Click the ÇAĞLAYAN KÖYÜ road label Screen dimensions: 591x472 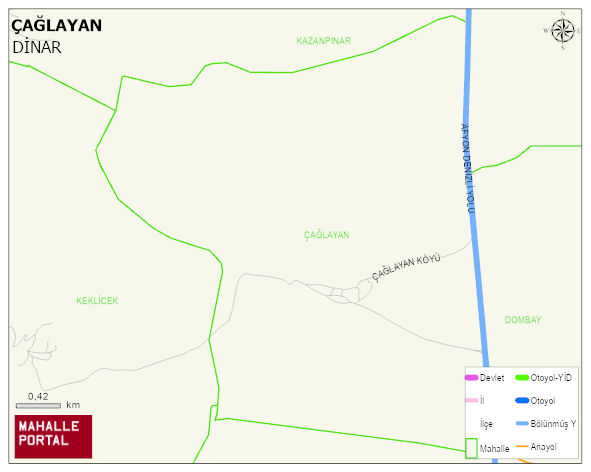click(406, 268)
